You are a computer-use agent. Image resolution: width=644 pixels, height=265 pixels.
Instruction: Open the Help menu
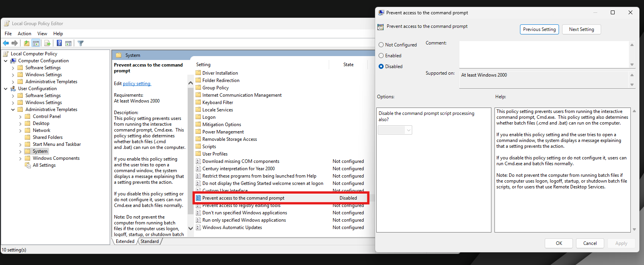coord(58,34)
